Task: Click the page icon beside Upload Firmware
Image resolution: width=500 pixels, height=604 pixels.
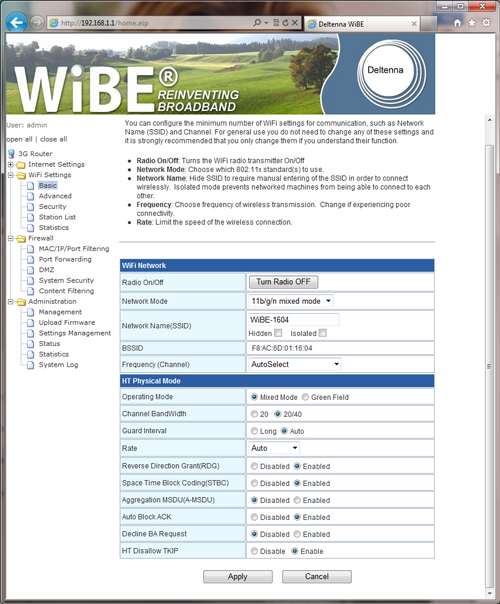Action: tap(30, 323)
